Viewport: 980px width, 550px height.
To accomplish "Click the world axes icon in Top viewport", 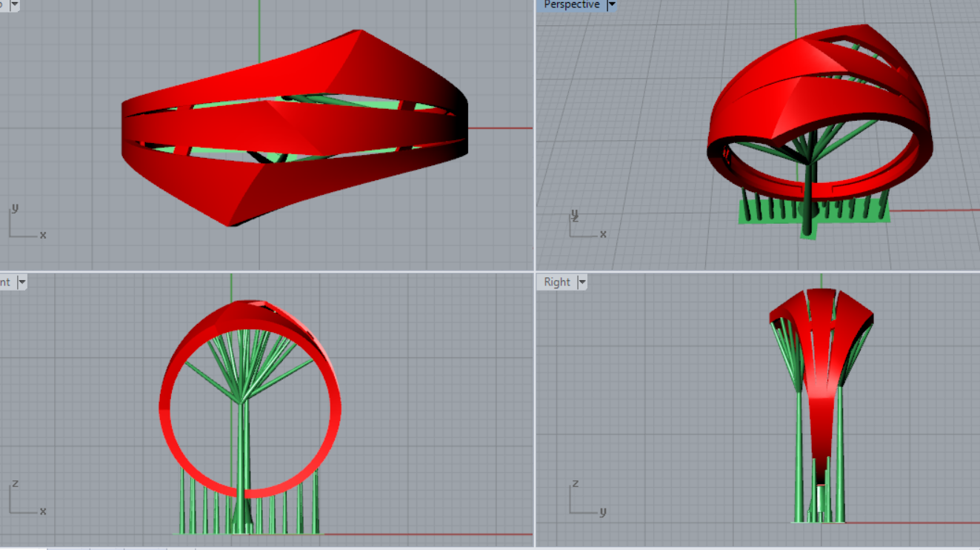I will tap(24, 225).
